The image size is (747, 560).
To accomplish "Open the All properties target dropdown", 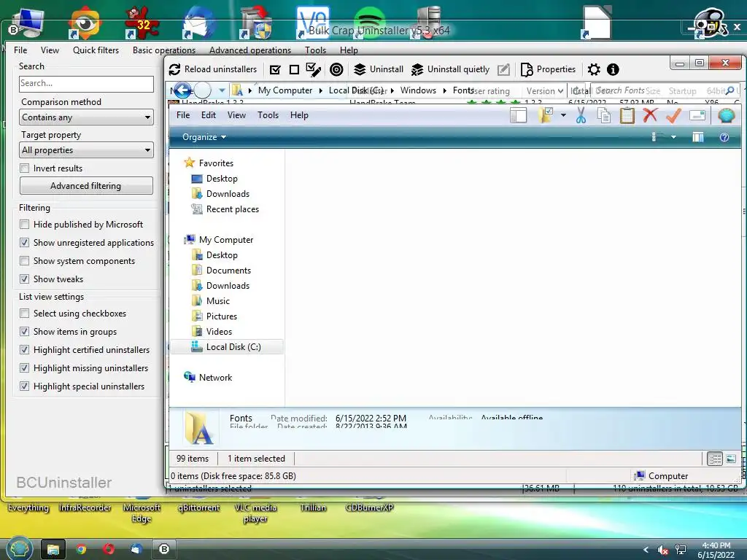I will tap(86, 150).
